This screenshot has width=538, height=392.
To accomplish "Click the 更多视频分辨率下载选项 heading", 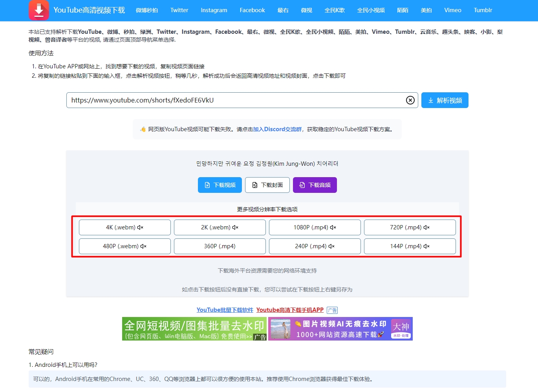I will 267,209.
